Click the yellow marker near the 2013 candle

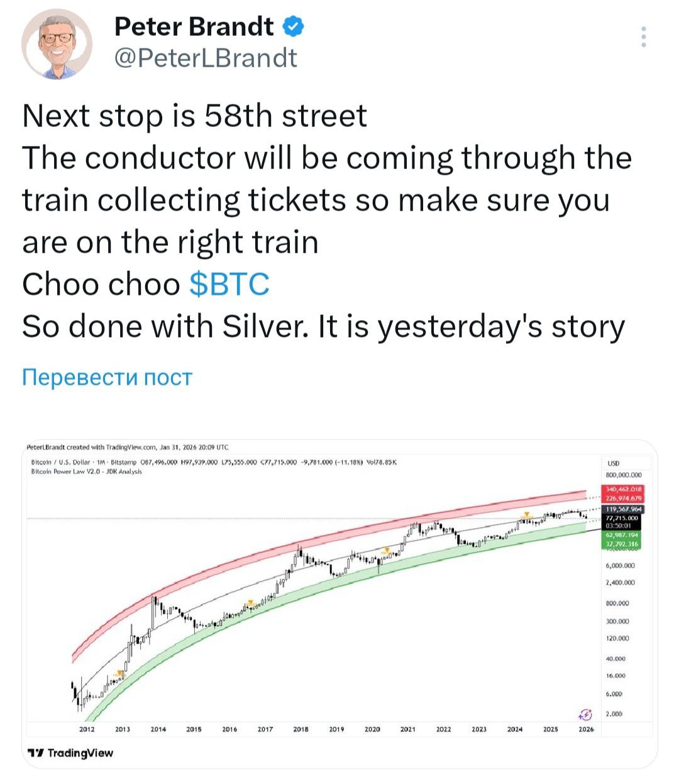119,673
